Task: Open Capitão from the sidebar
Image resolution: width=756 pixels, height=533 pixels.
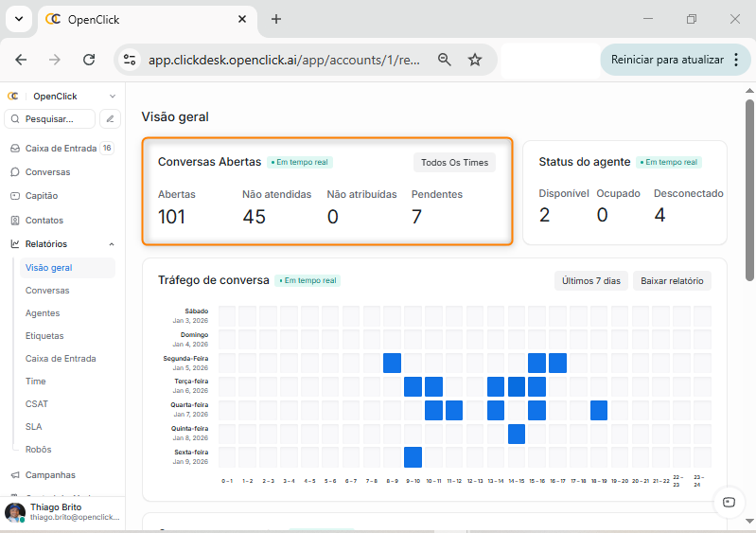Action: 42,196
